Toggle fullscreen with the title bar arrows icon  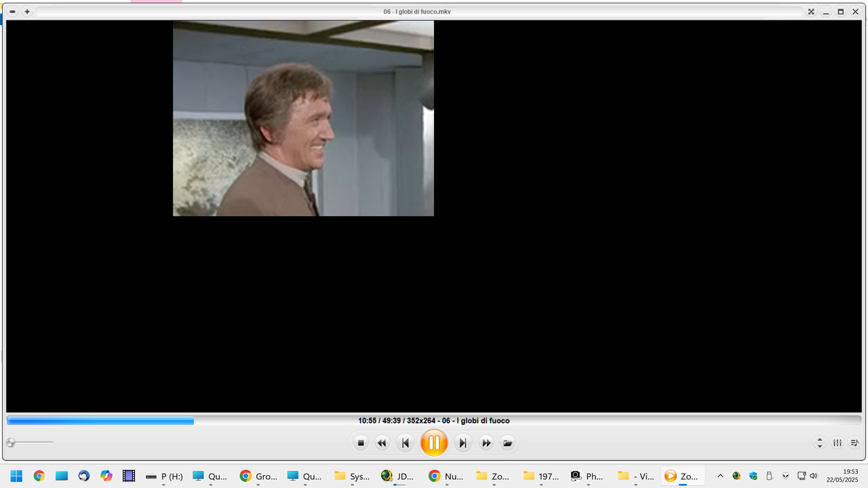[x=811, y=12]
